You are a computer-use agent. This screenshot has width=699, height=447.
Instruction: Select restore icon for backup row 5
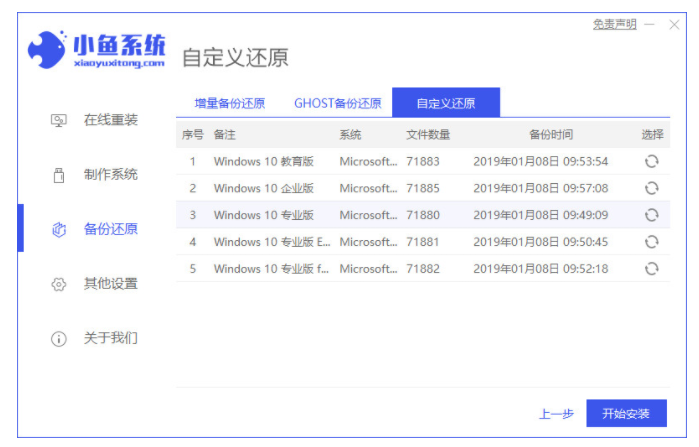pyautogui.click(x=651, y=268)
